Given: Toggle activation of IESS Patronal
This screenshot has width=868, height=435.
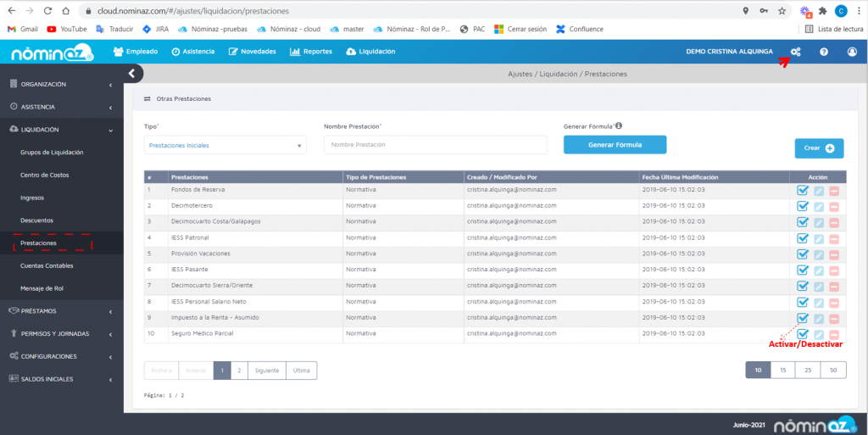Looking at the screenshot, I should pyautogui.click(x=802, y=238).
